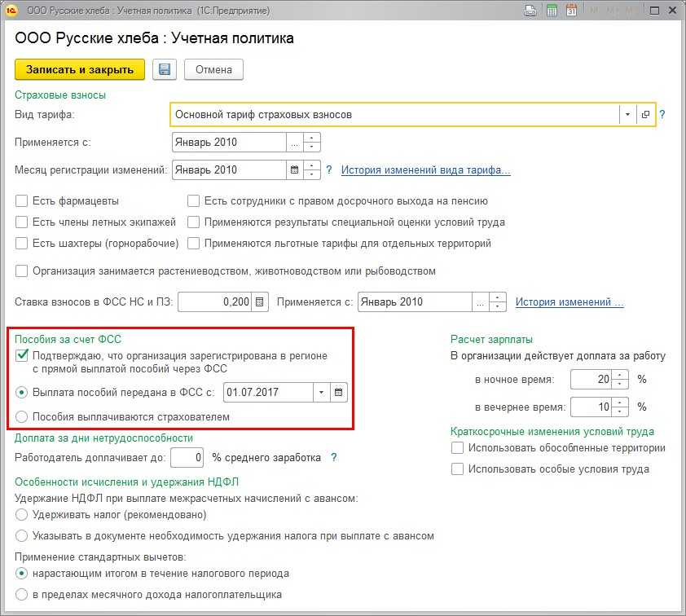686x616 pixels.
Task: Expand the Вид тарифа dropdown list
Action: (627, 115)
